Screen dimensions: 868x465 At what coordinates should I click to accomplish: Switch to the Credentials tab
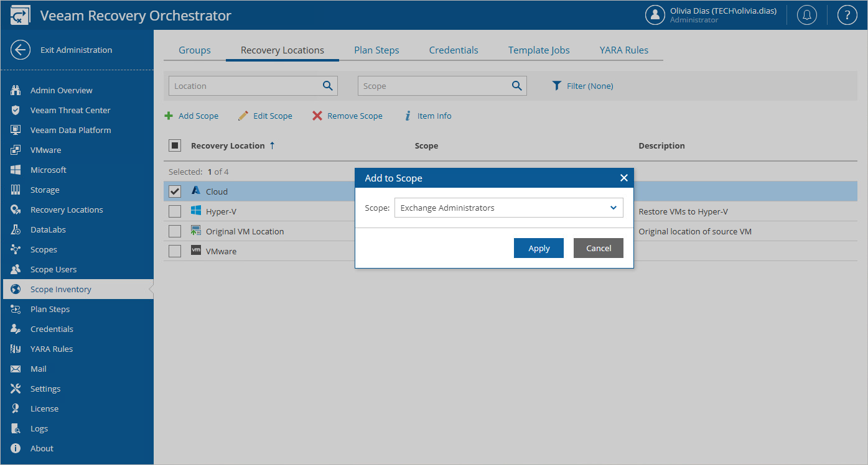point(454,50)
